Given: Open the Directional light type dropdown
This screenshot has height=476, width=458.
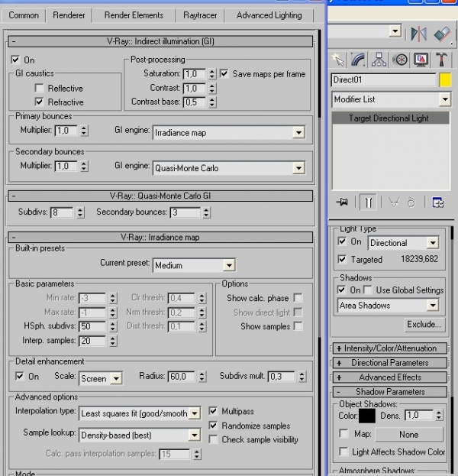Looking at the screenshot, I should tap(403, 243).
